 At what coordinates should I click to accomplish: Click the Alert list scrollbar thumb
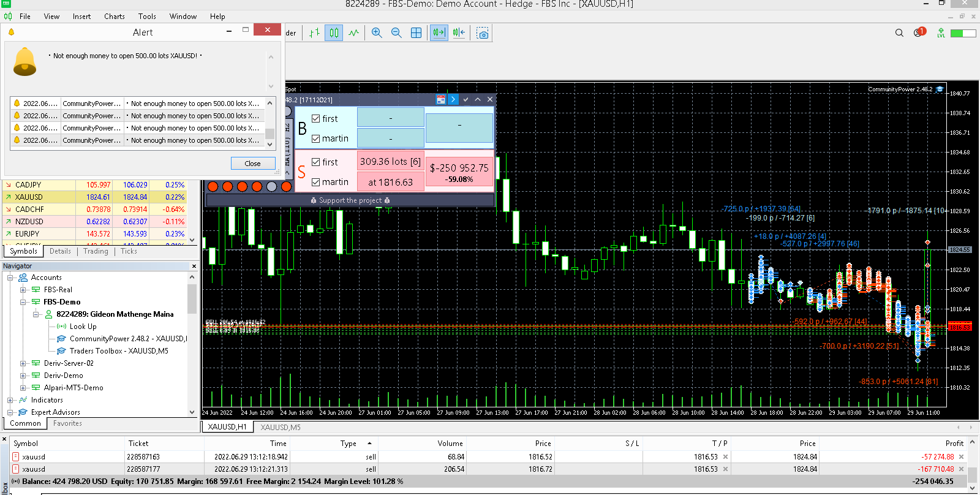tap(269, 132)
